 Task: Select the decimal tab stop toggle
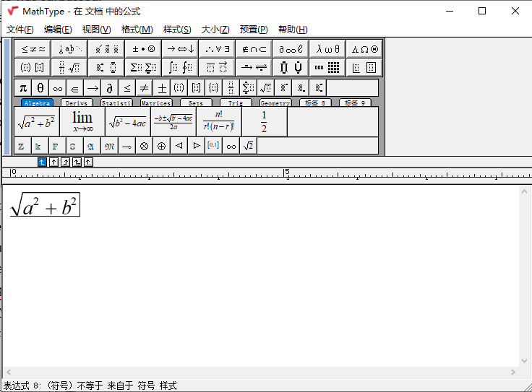[89, 162]
